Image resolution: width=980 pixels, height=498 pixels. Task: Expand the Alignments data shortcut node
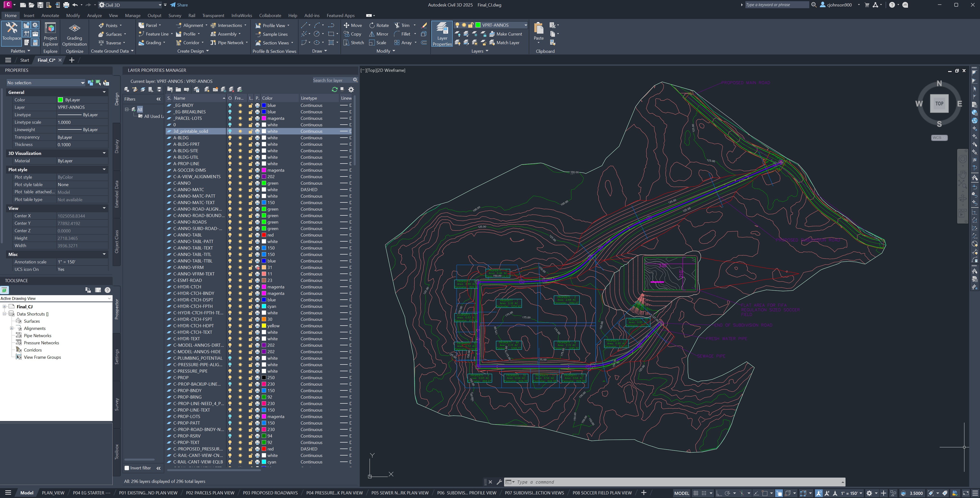pos(12,328)
